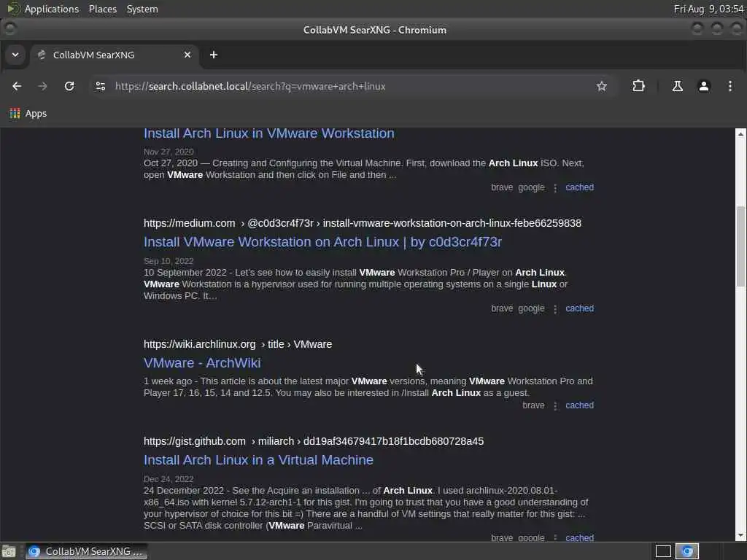Click the scrollbar down arrow
This screenshot has width=747, height=560.
pyautogui.click(x=740, y=536)
